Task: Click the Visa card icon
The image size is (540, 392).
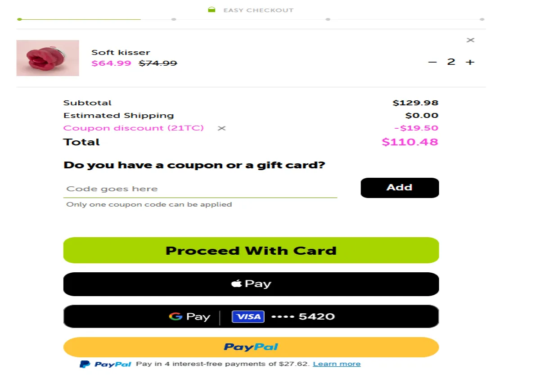Action: [248, 316]
